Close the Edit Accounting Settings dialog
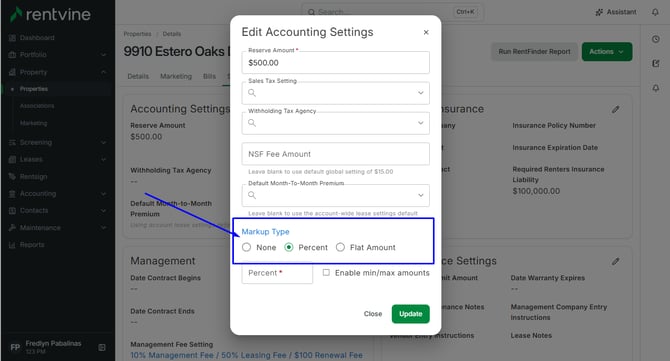This screenshot has width=670, height=361. [426, 32]
